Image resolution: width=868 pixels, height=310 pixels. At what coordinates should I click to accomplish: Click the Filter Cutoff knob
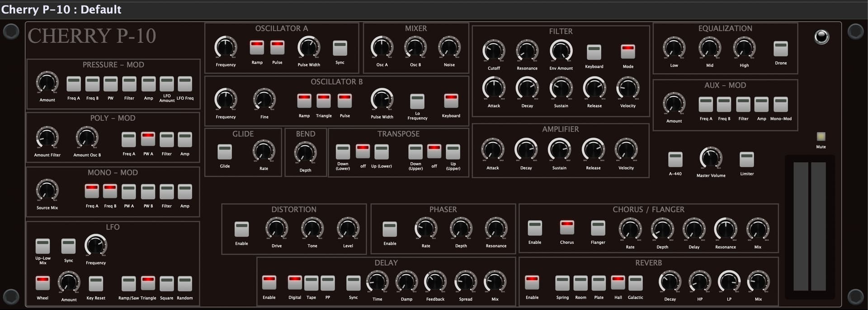(x=494, y=51)
